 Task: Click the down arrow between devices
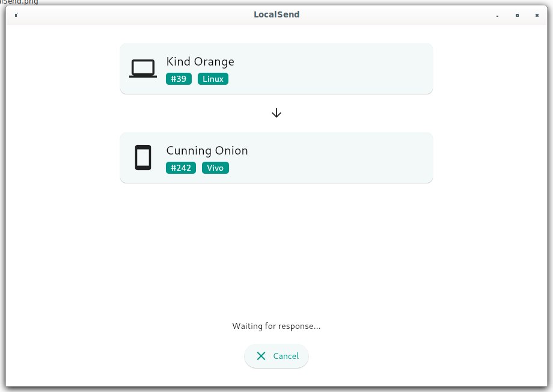pos(276,113)
